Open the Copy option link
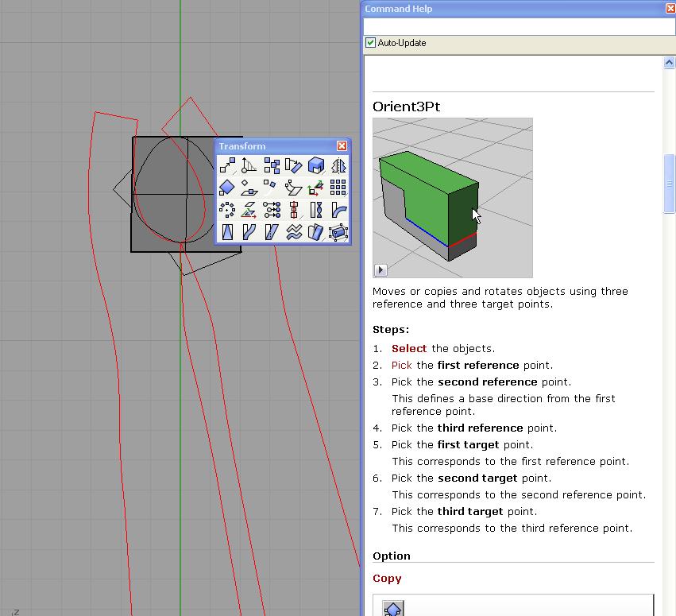The height and width of the screenshot is (616, 676). coord(387,579)
